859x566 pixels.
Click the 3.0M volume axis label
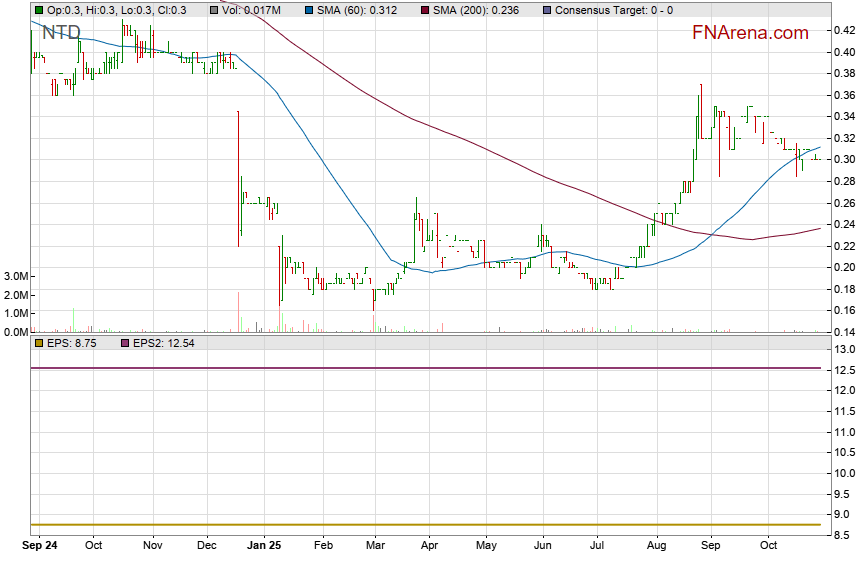click(16, 276)
